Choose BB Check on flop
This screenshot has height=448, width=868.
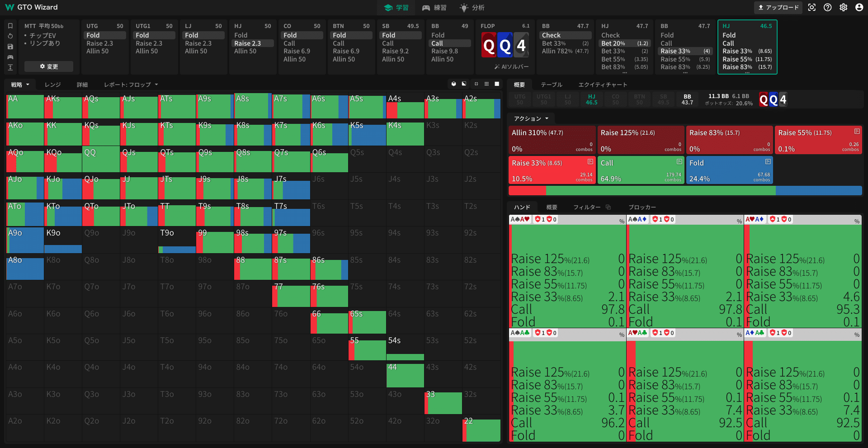566,35
